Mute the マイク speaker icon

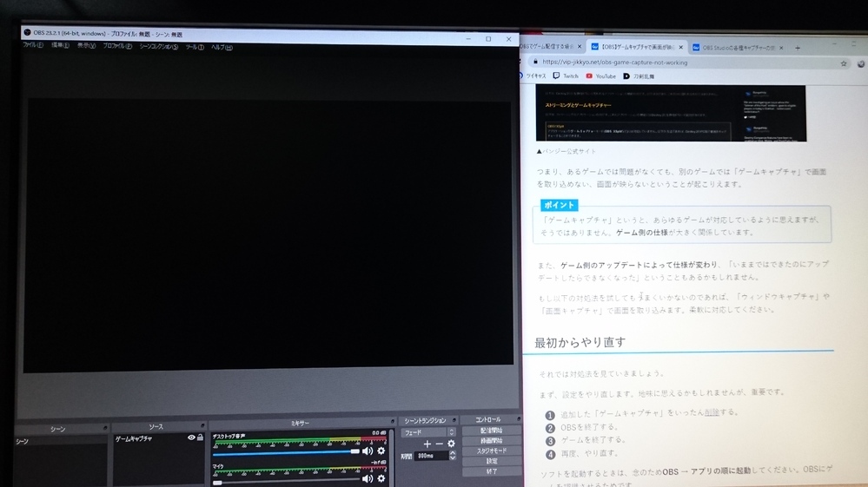coord(367,478)
